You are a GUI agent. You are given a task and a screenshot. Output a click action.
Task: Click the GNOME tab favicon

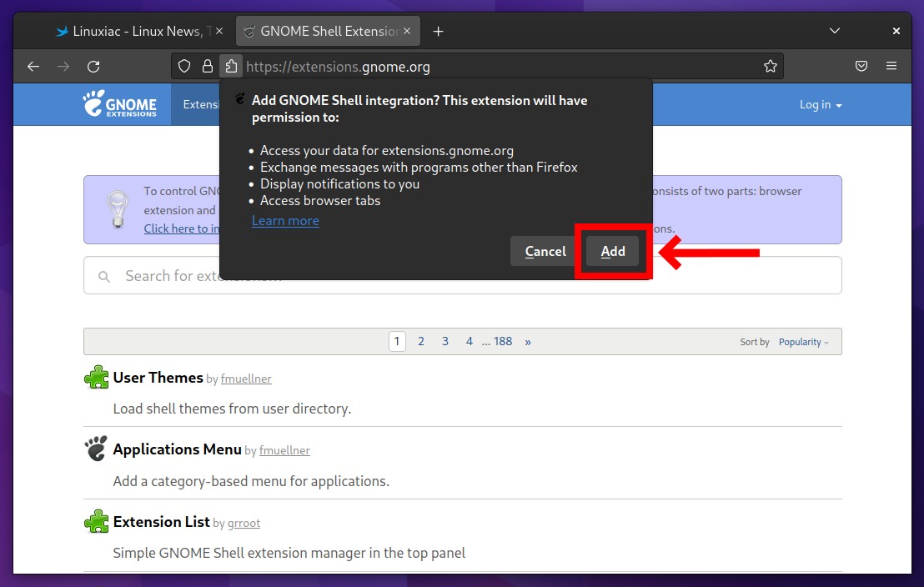(x=249, y=31)
